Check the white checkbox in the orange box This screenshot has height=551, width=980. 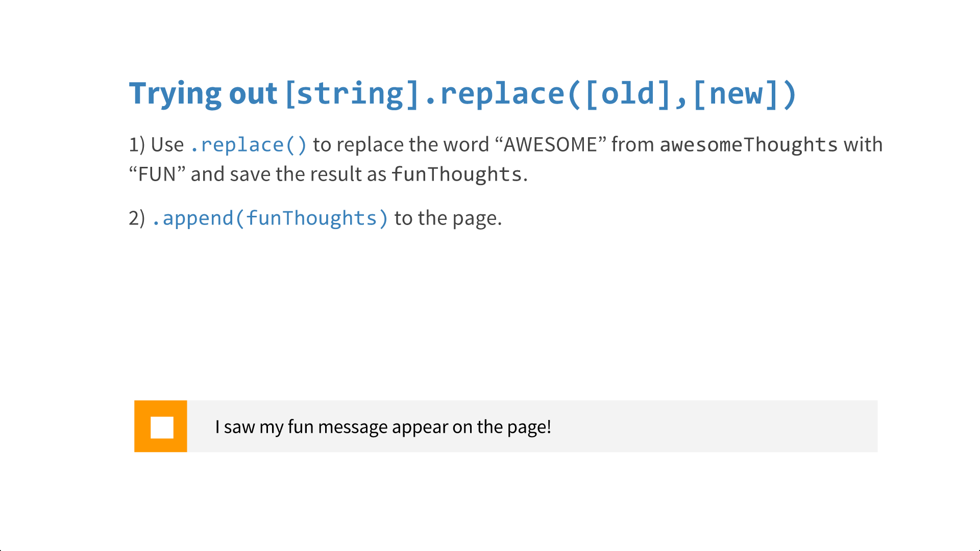click(x=162, y=428)
